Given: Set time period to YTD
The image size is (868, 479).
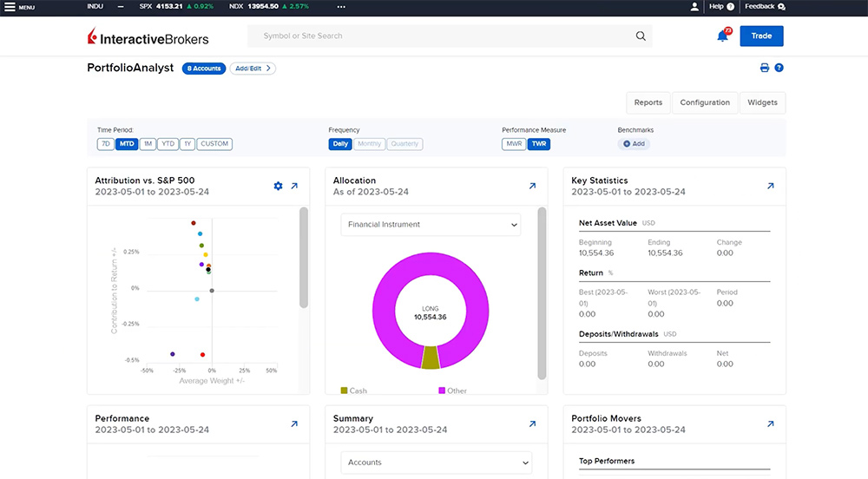Looking at the screenshot, I should pyautogui.click(x=168, y=144).
